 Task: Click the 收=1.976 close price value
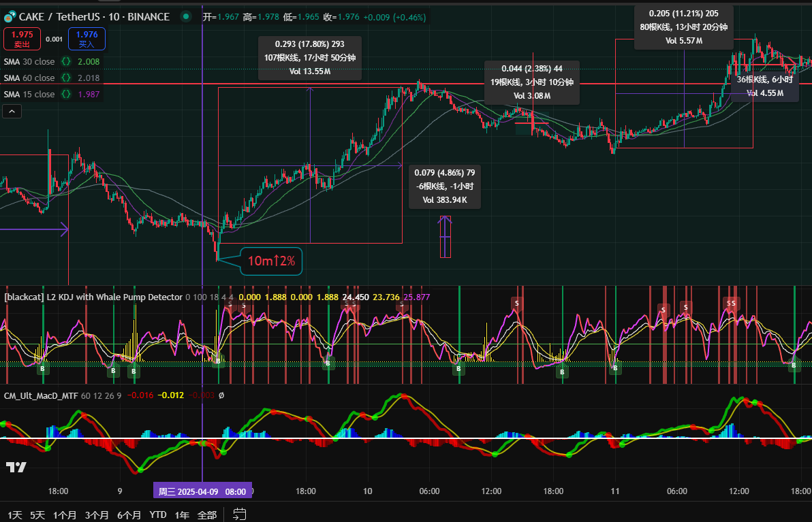pos(341,17)
